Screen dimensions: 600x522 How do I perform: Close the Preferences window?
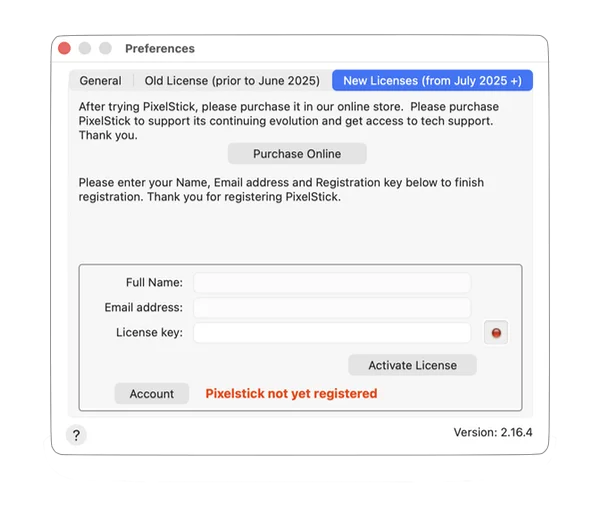(65, 48)
